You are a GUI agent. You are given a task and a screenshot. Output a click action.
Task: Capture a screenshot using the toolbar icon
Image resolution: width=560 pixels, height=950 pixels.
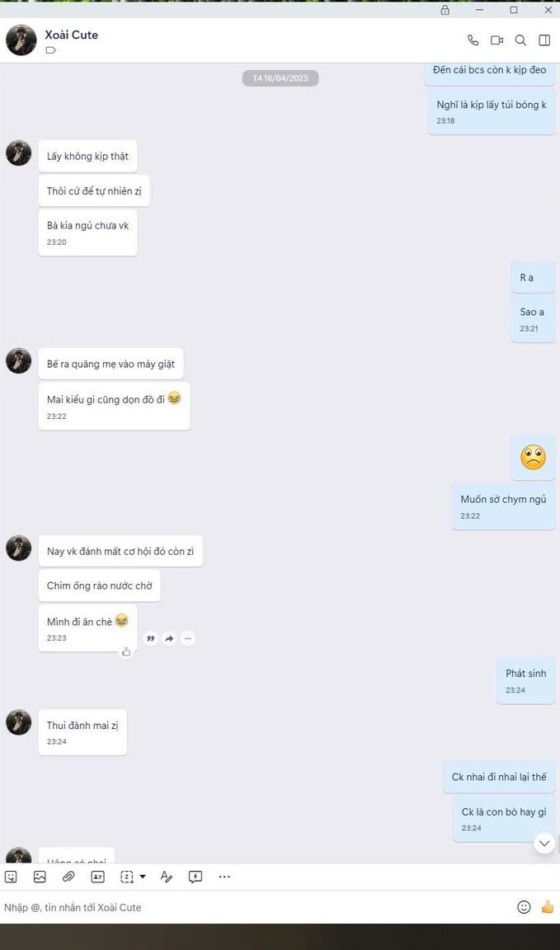pos(127,876)
